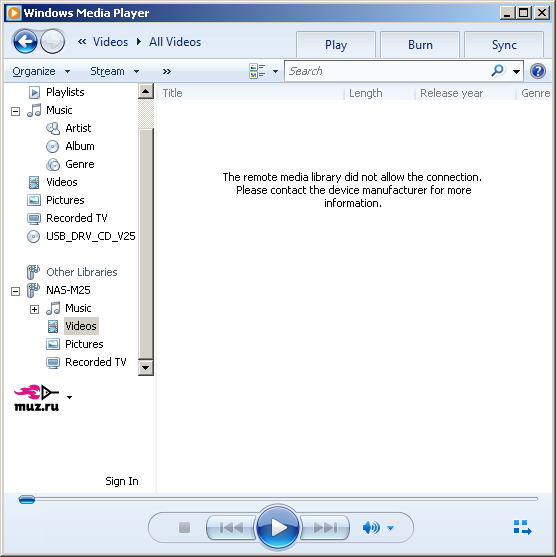
Task: Open the search options dropdown arrow
Action: pos(516,71)
